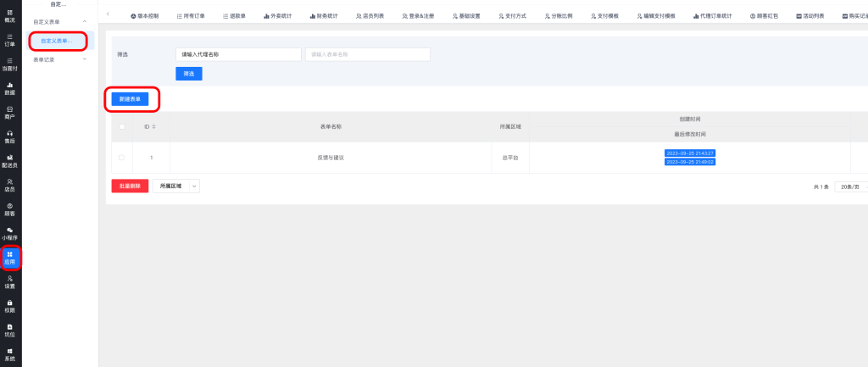Click the 权限 (Permissions) lock icon
The image size is (868, 367).
coord(9,306)
